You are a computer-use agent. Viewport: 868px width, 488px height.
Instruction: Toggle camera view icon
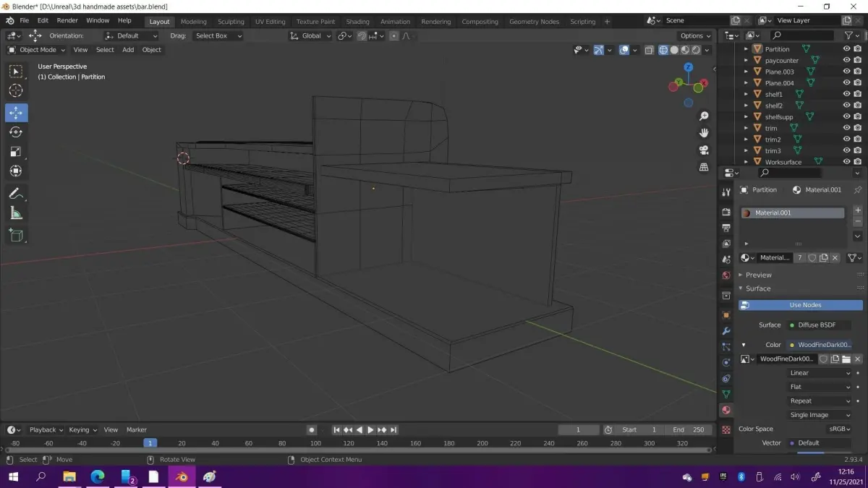tap(704, 150)
